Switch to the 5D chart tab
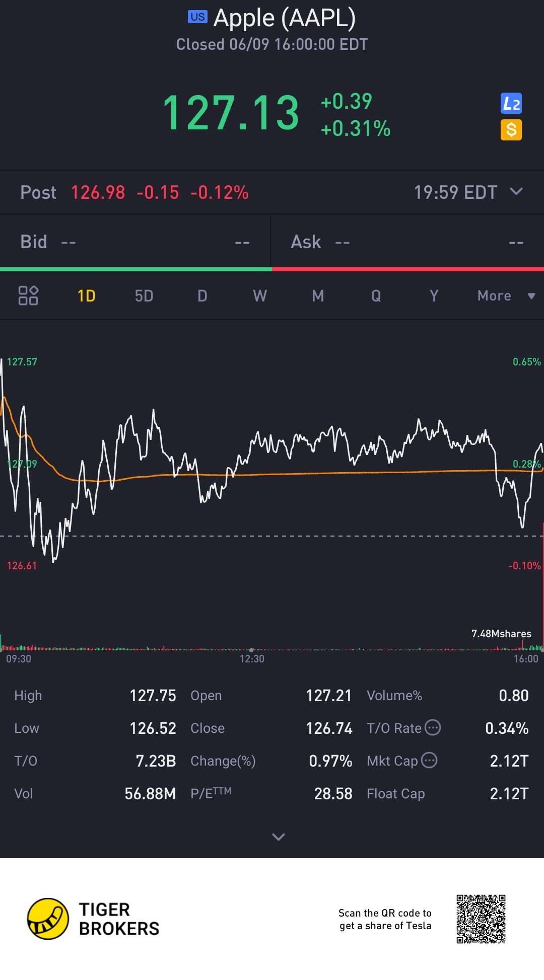 tap(144, 295)
